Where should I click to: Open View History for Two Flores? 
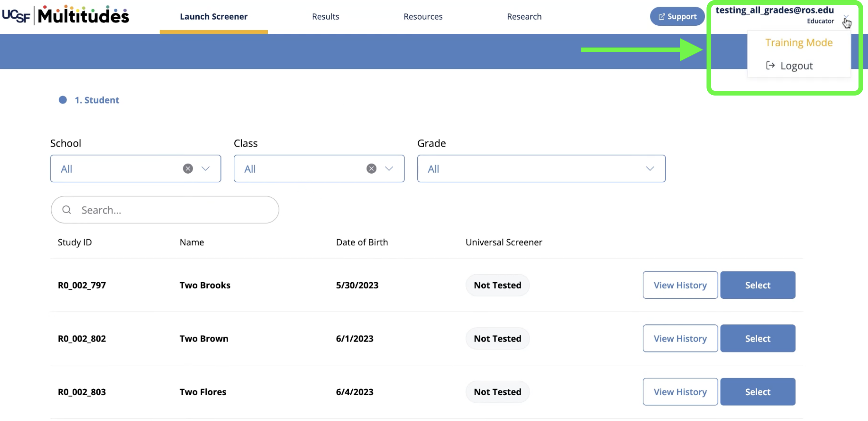(x=680, y=392)
